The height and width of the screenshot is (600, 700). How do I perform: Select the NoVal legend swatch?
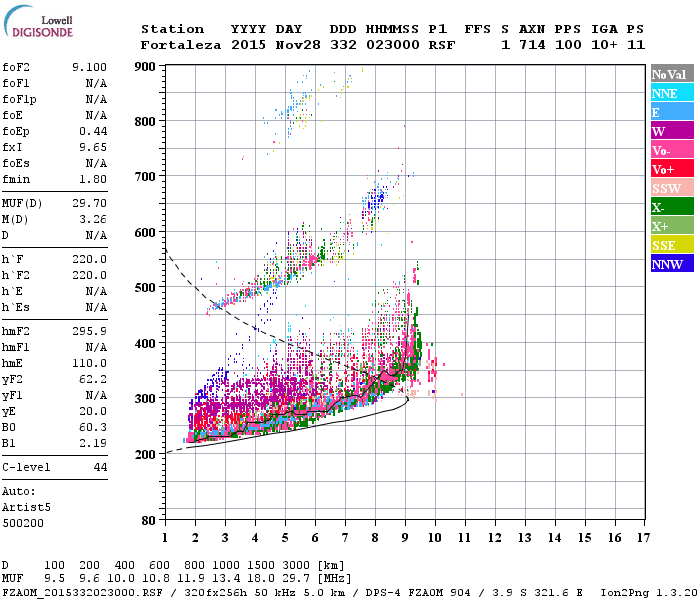pos(672,74)
